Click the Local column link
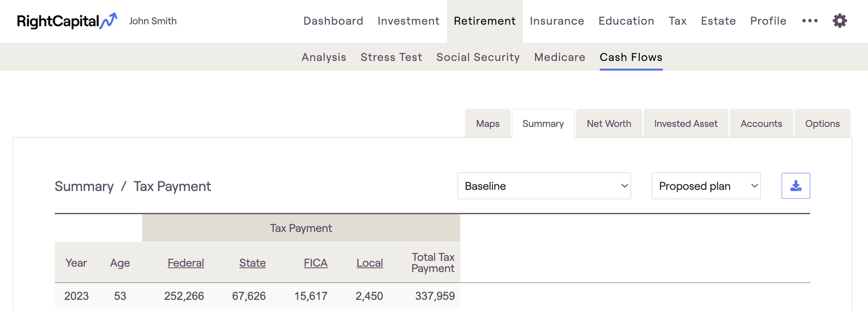 [x=369, y=263]
